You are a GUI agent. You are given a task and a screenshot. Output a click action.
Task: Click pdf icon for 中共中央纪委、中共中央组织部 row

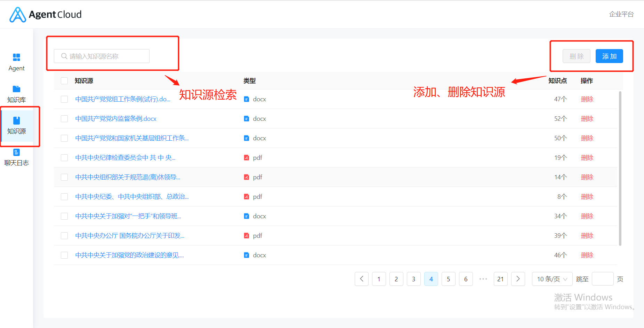tap(247, 197)
